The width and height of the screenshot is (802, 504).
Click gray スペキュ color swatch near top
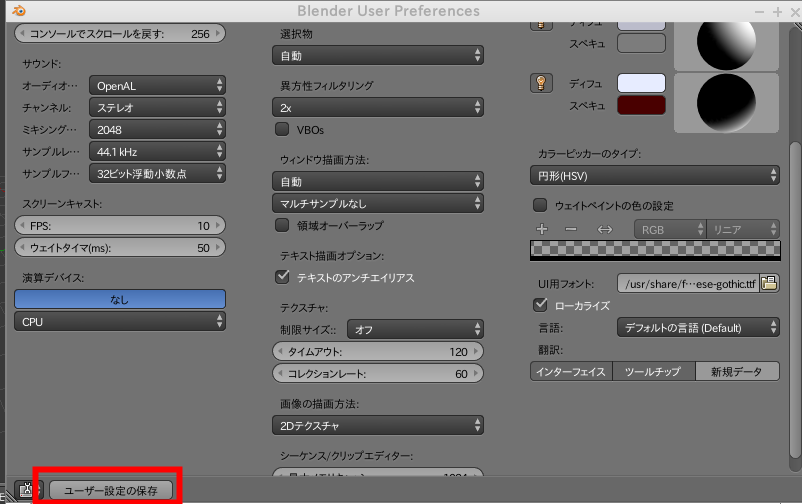pyautogui.click(x=641, y=43)
